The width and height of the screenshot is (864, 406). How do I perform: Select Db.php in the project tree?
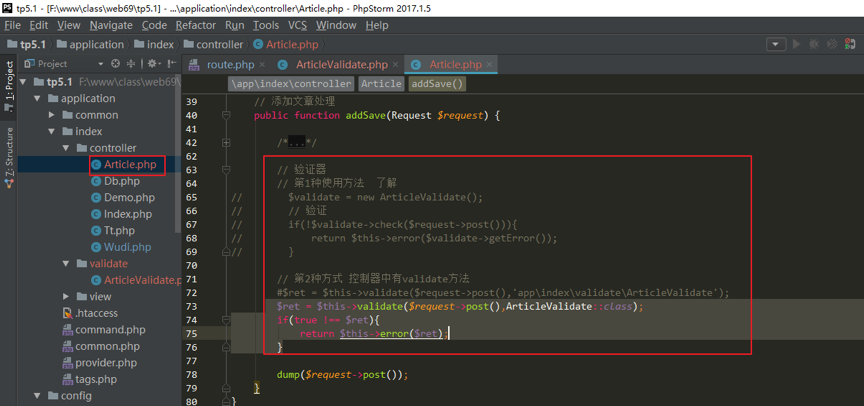coord(115,181)
